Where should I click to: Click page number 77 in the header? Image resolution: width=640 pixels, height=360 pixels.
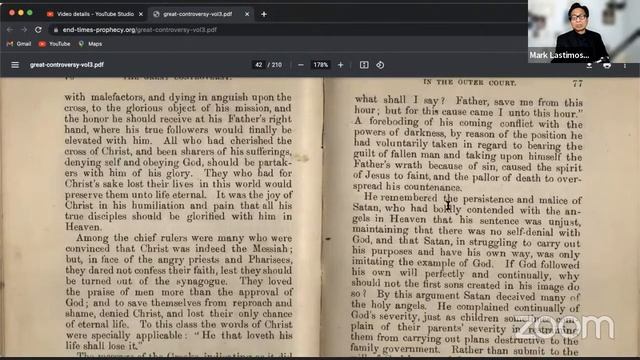[577, 84]
